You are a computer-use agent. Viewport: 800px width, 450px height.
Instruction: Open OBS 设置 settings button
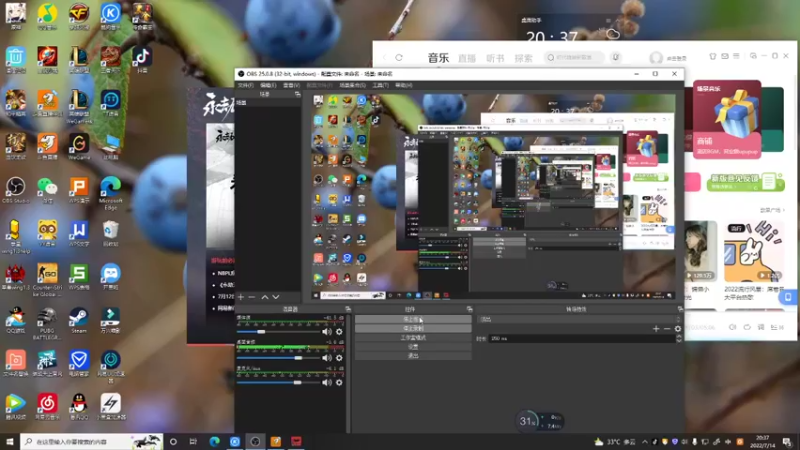pyautogui.click(x=413, y=347)
